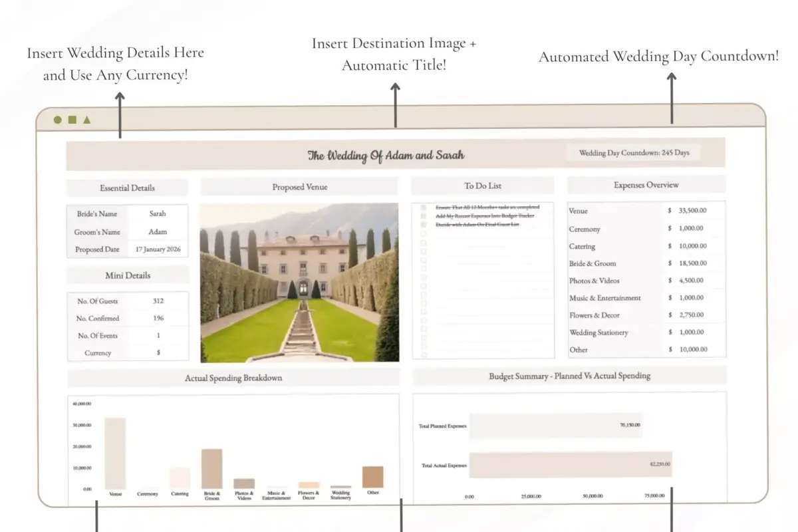Check the first empty to-do checkbox

pos(423,232)
